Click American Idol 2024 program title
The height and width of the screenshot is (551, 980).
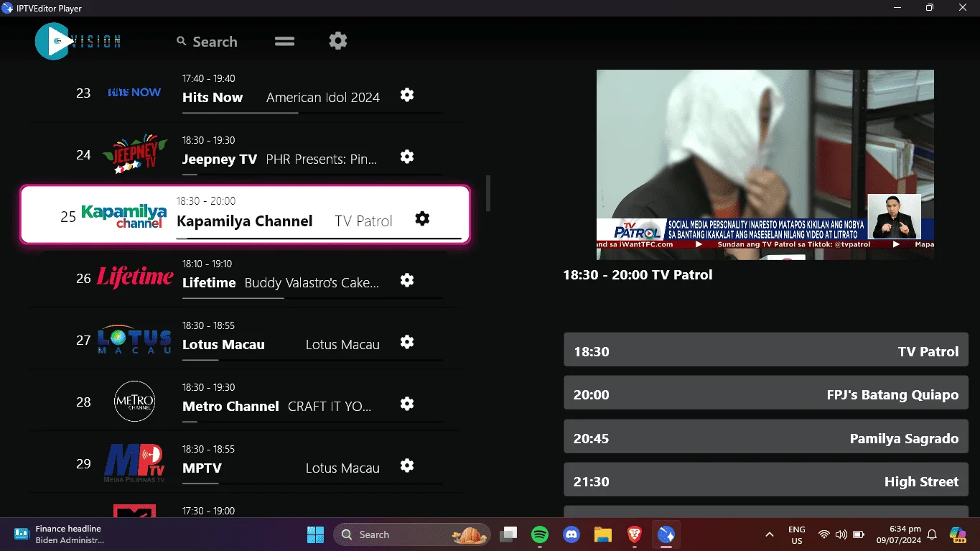(323, 98)
